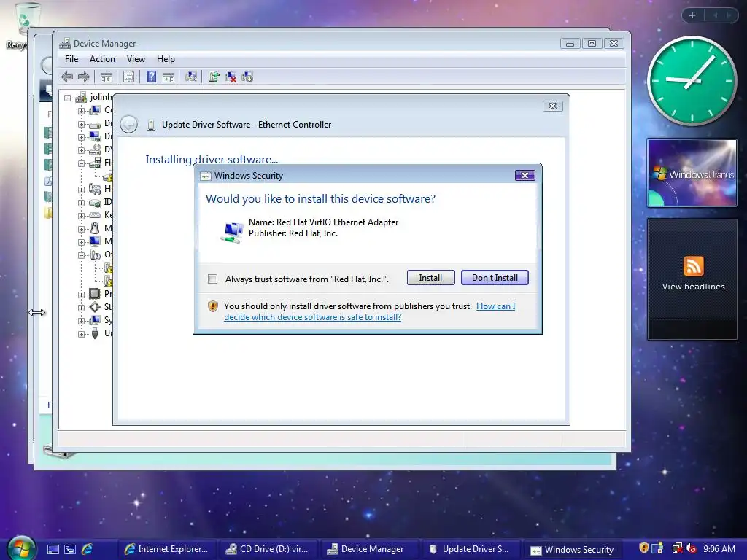The image size is (747, 560).
Task: Select the processor chip category icon in tree
Action: (x=95, y=293)
